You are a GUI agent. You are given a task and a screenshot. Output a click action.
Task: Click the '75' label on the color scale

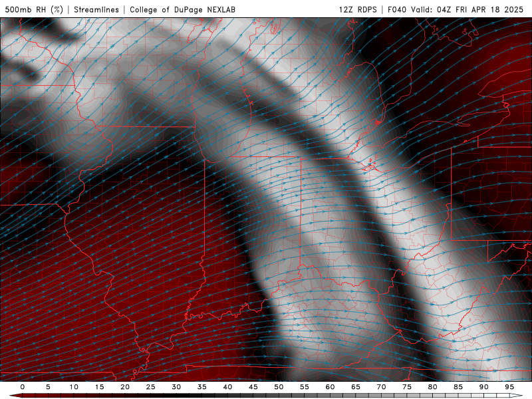(407, 387)
